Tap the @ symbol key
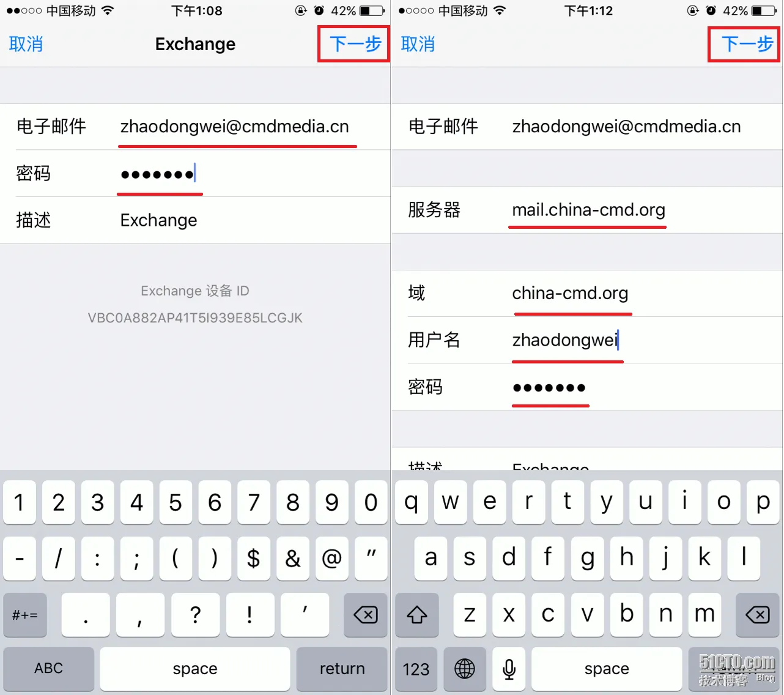Image resolution: width=784 pixels, height=695 pixels. click(331, 558)
